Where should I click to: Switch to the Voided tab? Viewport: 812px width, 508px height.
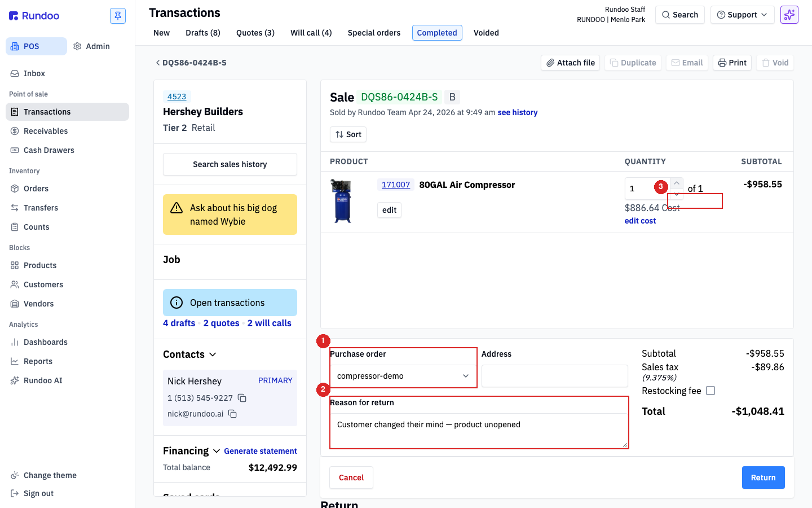click(486, 33)
